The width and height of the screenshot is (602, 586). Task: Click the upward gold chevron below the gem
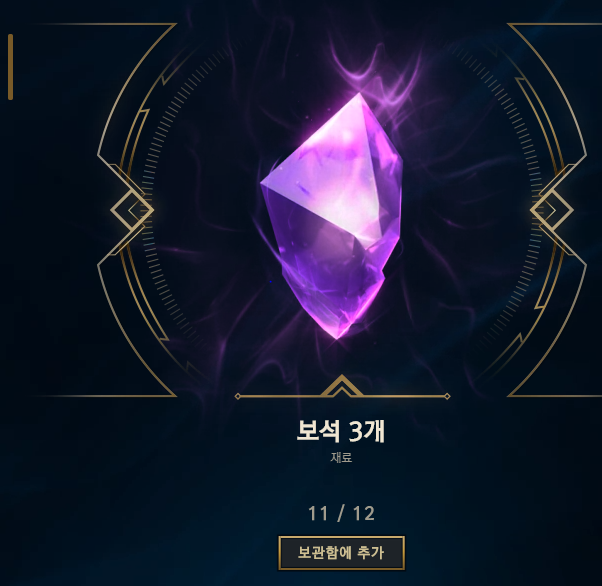pyautogui.click(x=341, y=386)
